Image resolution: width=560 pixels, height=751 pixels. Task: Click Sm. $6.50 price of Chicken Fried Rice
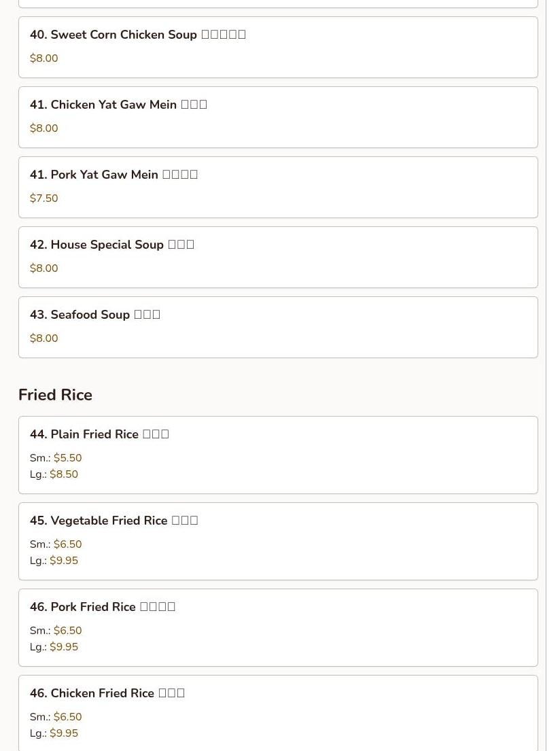(x=67, y=717)
